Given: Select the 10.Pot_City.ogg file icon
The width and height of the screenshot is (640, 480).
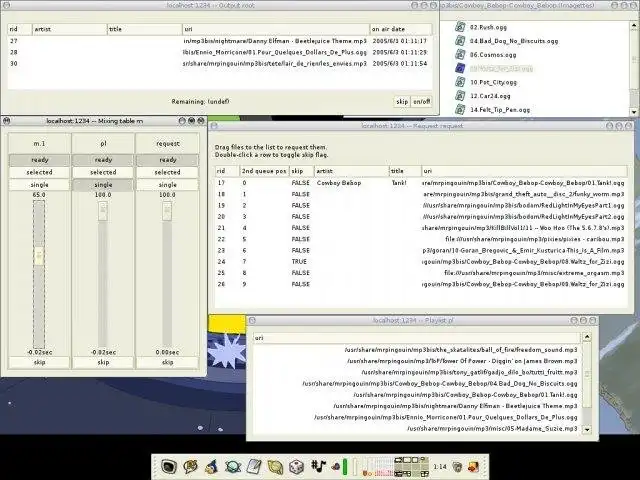Looking at the screenshot, I should coord(460,82).
